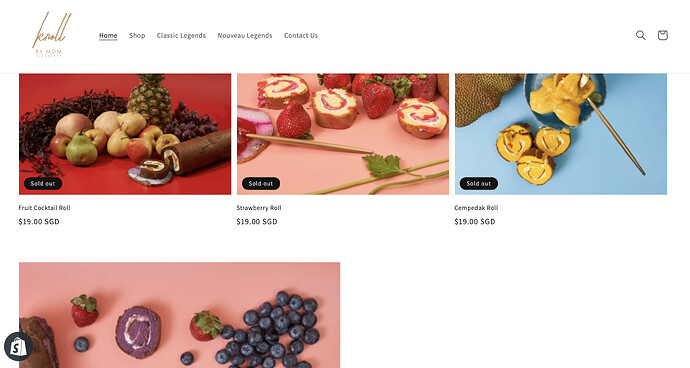This screenshot has height=368, width=690.
Task: Click the Cempedak Roll title link
Action: coord(476,208)
